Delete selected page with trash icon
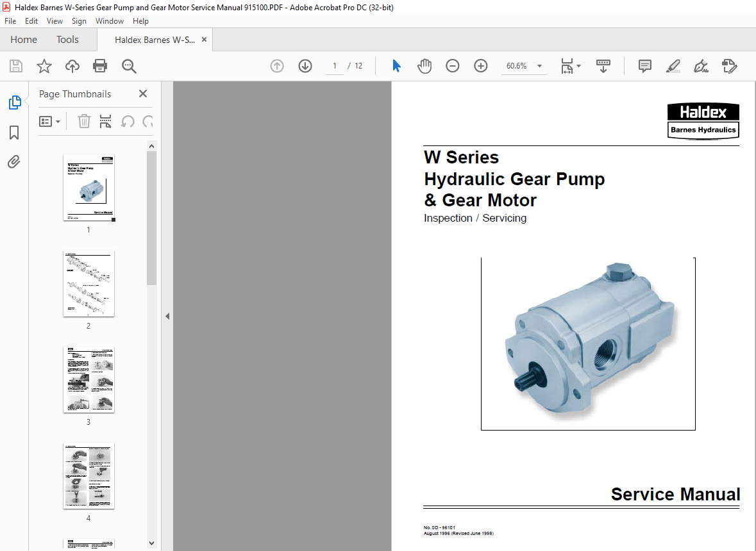The width and height of the screenshot is (756, 551). (84, 121)
